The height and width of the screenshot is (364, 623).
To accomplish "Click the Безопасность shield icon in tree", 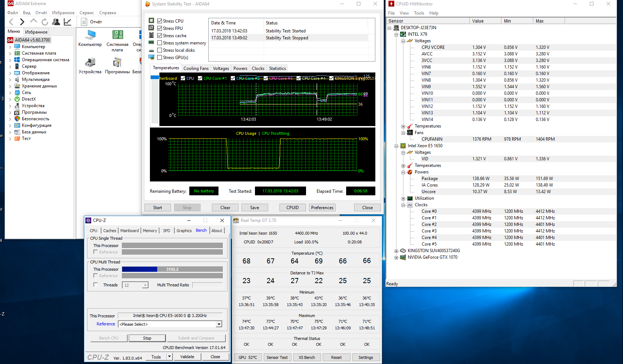I will coord(17,119).
